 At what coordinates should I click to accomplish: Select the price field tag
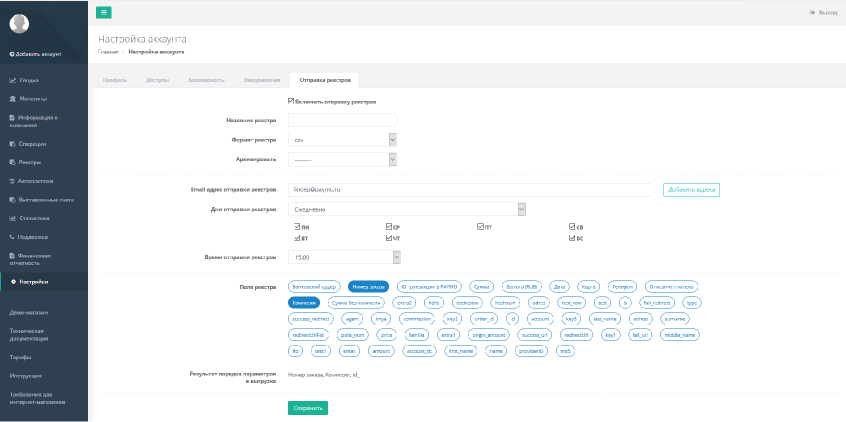(x=385, y=335)
